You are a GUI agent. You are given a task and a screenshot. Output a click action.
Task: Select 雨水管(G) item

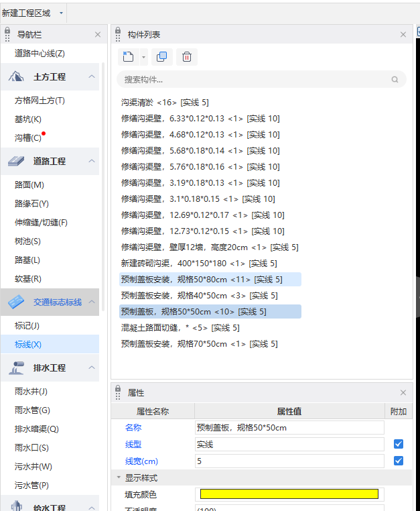(x=32, y=410)
